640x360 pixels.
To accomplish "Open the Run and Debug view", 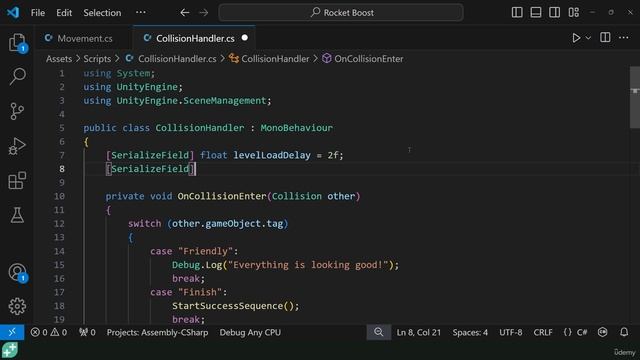I will point(18,146).
